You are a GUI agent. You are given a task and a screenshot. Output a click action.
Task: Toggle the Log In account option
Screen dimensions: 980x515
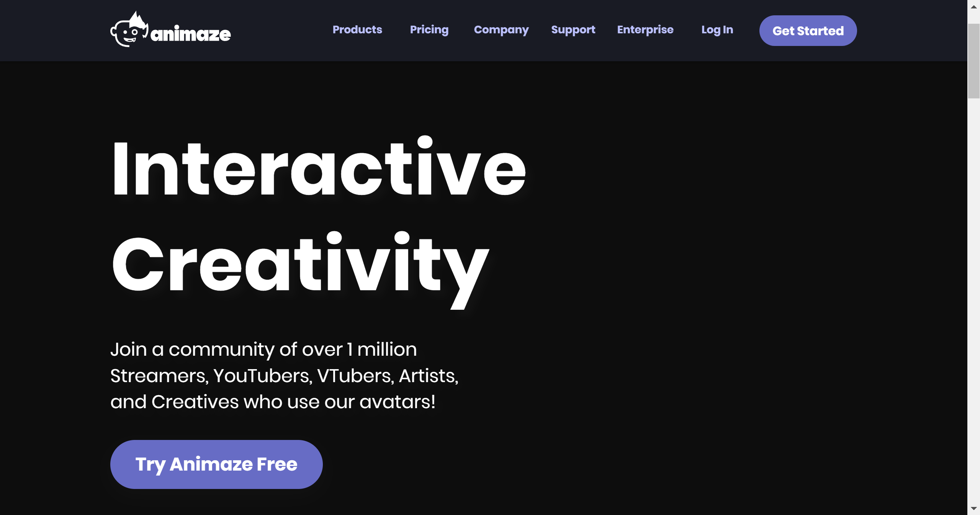(717, 30)
